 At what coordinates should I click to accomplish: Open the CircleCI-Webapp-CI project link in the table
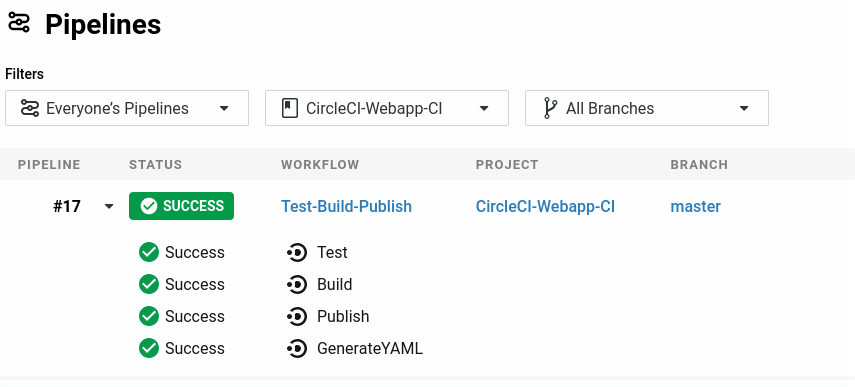point(545,207)
